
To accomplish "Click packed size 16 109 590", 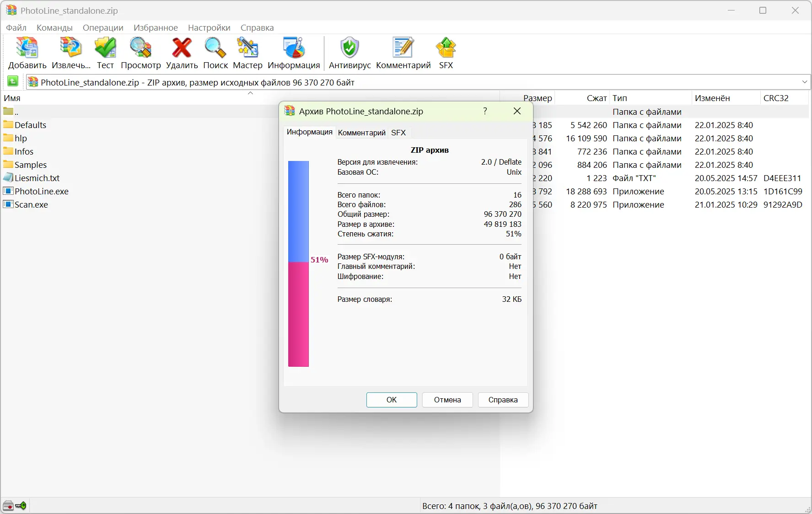I will point(586,138).
